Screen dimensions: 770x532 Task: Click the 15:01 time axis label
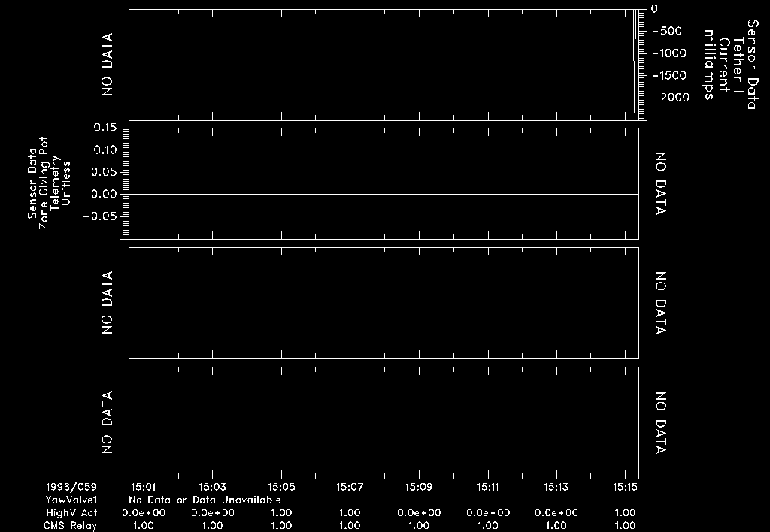point(143,487)
